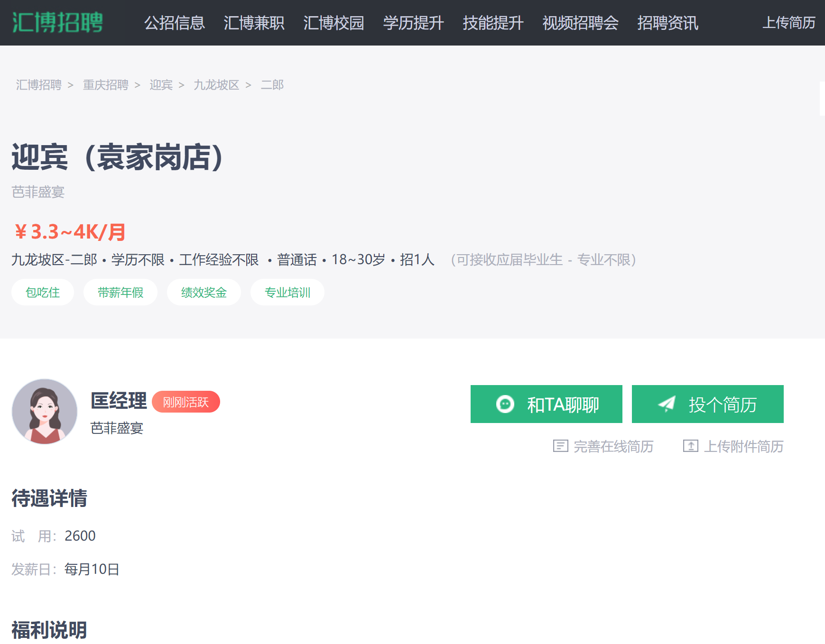
Task: Click the 汇博招聘 breadcrumb link
Action: pos(39,85)
